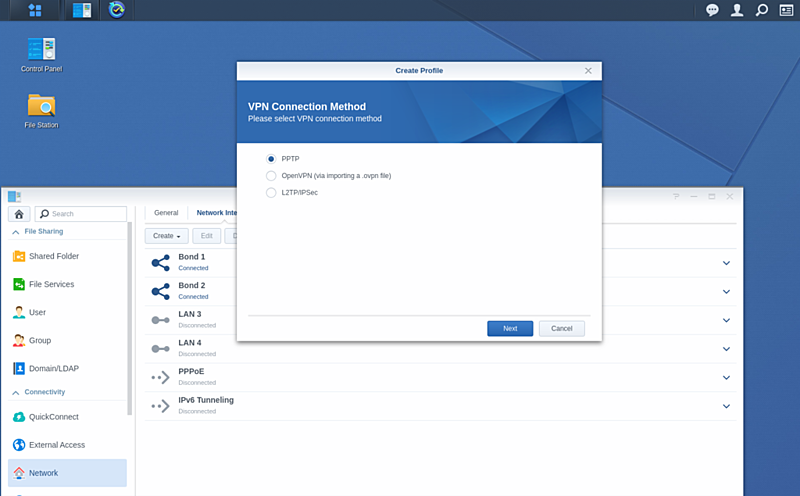Click the IPv6 Tunneling arrow icon
The width and height of the screenshot is (800, 496).
(160, 406)
